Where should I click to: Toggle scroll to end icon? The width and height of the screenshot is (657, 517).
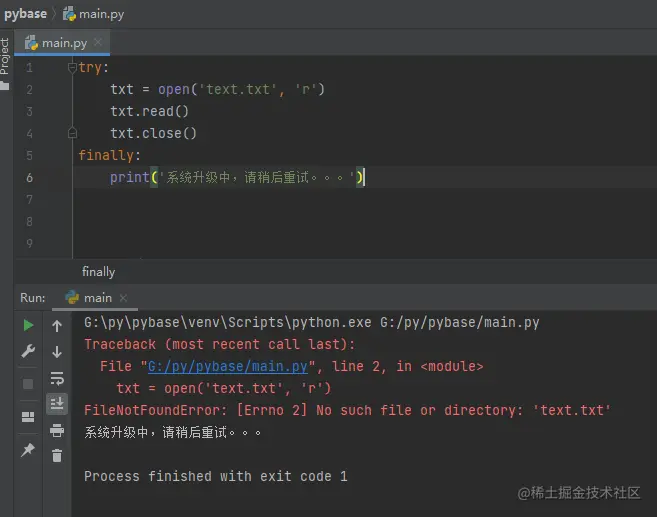click(57, 404)
